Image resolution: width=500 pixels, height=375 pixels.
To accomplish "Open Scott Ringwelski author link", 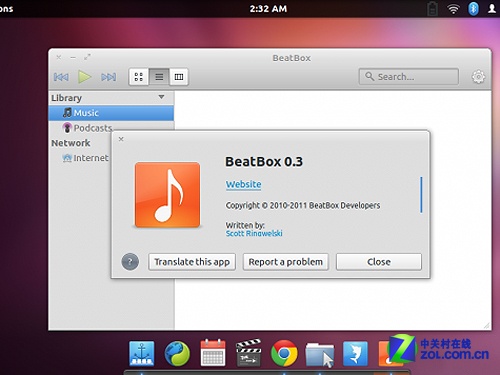I will pyautogui.click(x=254, y=233).
